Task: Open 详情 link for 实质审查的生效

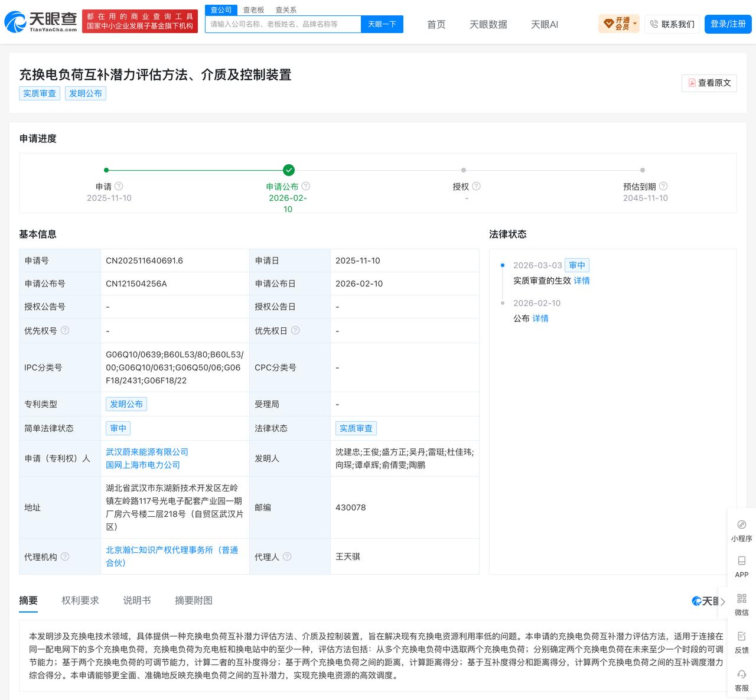Action: click(582, 281)
